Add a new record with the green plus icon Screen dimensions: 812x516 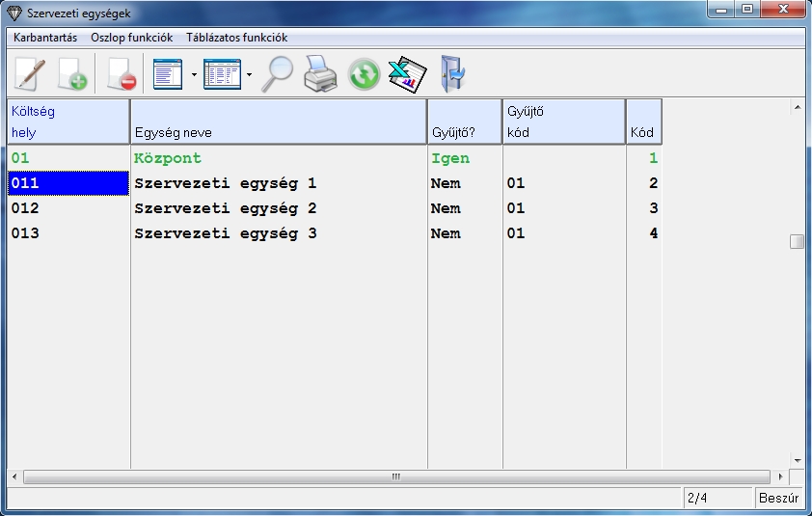pyautogui.click(x=72, y=74)
